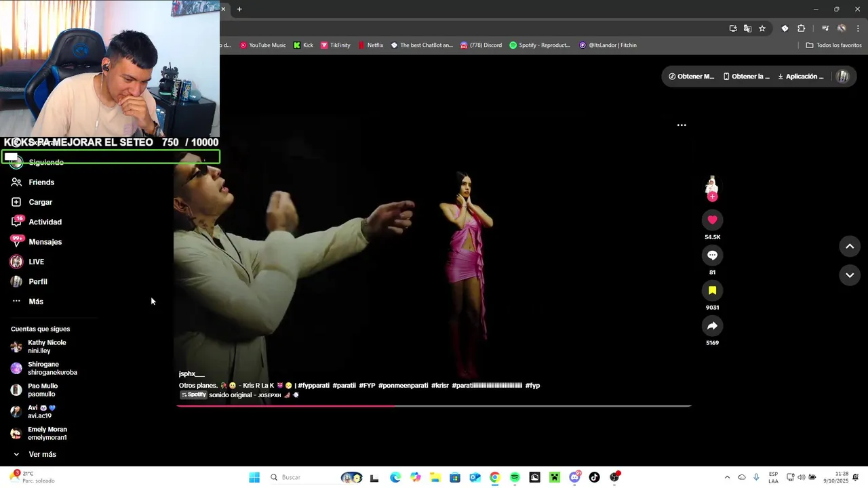
Task: Click the install app icon in the address bar
Action: [x=733, y=28]
